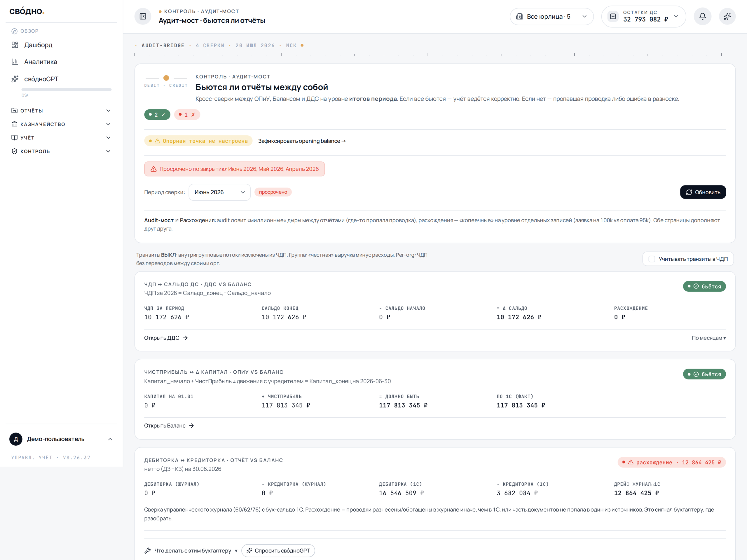Expand Что делать с этим бухгалтеру

click(x=191, y=551)
